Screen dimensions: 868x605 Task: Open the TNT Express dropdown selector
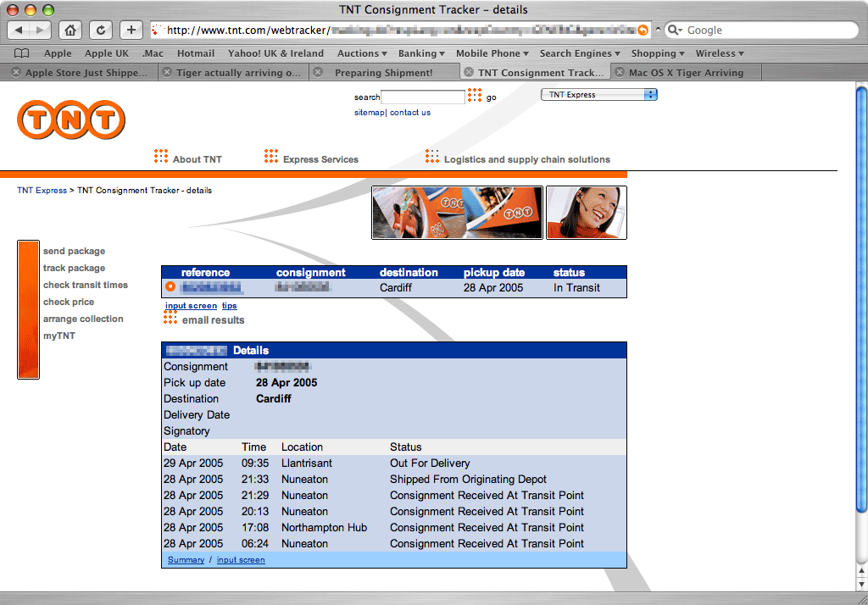[599, 95]
